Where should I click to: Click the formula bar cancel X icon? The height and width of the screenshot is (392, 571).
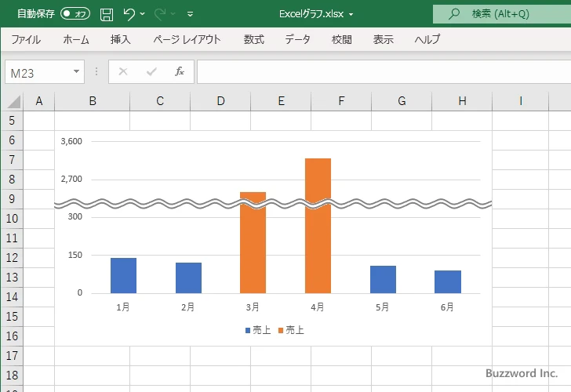(x=122, y=72)
